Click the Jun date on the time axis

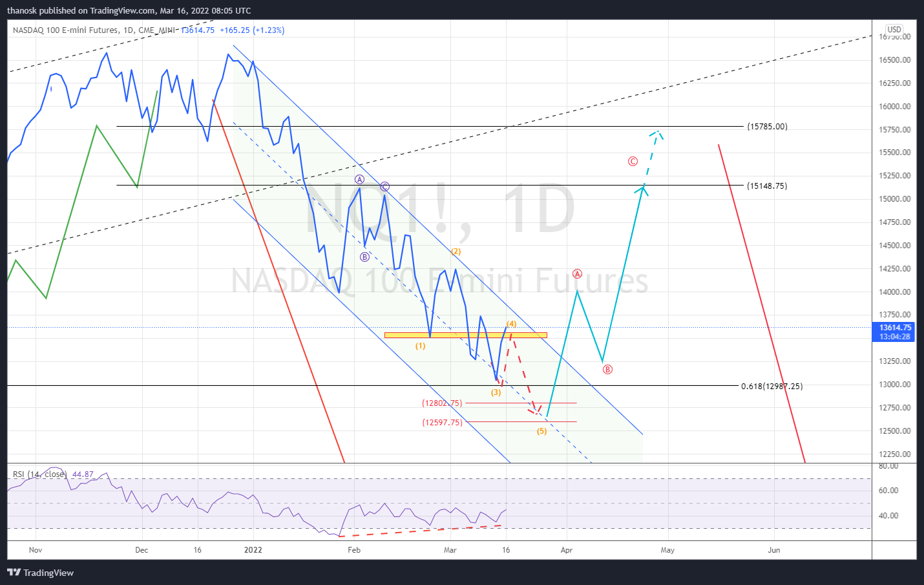pyautogui.click(x=774, y=550)
